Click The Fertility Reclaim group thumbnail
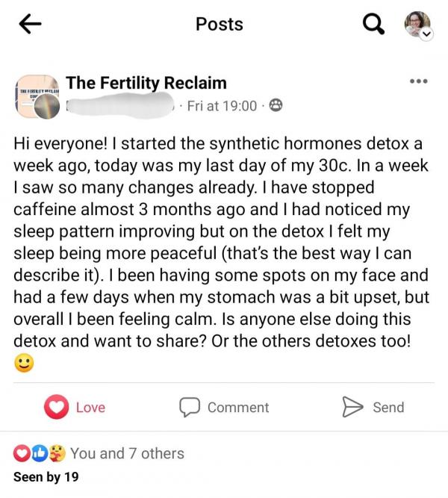 point(37,97)
